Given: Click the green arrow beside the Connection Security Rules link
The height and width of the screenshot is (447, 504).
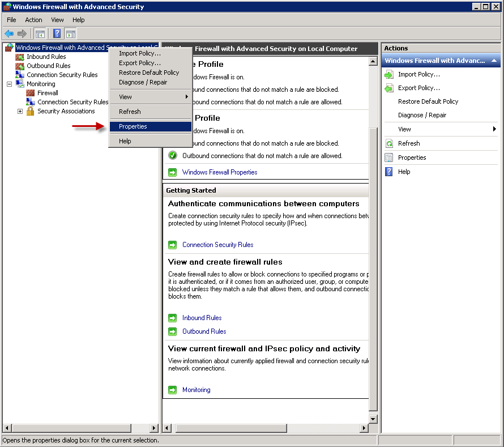Looking at the screenshot, I should coord(173,245).
